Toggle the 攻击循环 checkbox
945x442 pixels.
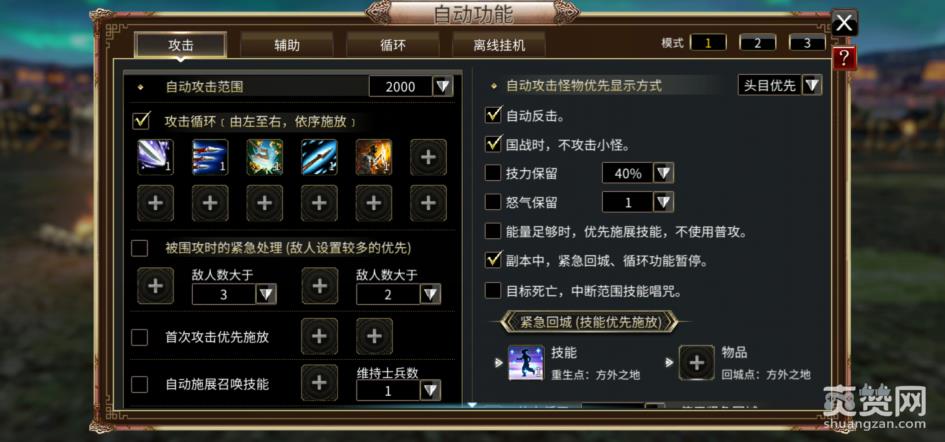click(x=140, y=121)
